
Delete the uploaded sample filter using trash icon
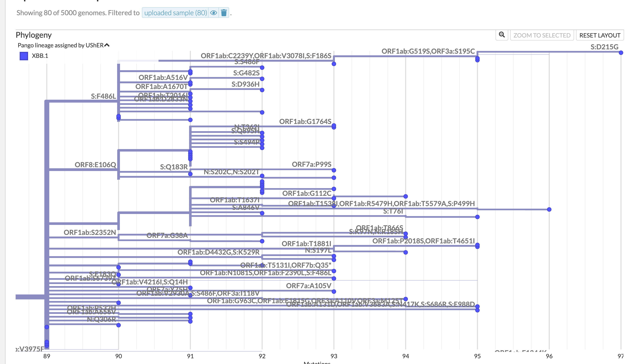point(224,13)
